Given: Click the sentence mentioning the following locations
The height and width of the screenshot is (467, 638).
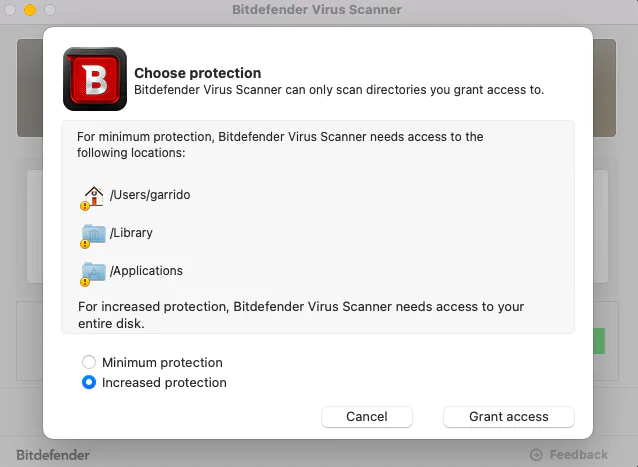Looking at the screenshot, I should click(x=280, y=145).
